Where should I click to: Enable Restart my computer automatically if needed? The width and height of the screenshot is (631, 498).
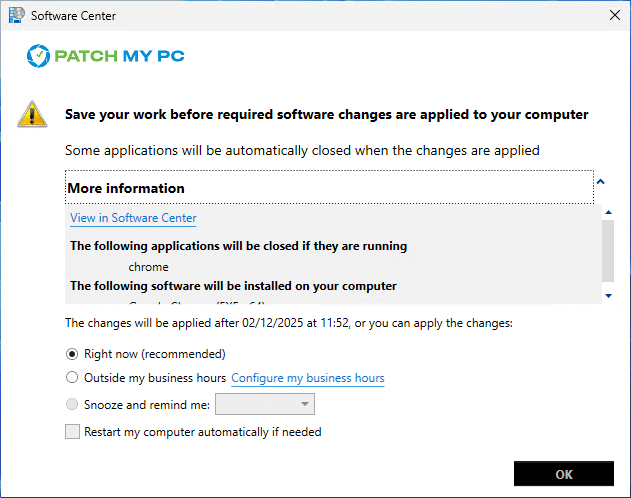[x=72, y=432]
